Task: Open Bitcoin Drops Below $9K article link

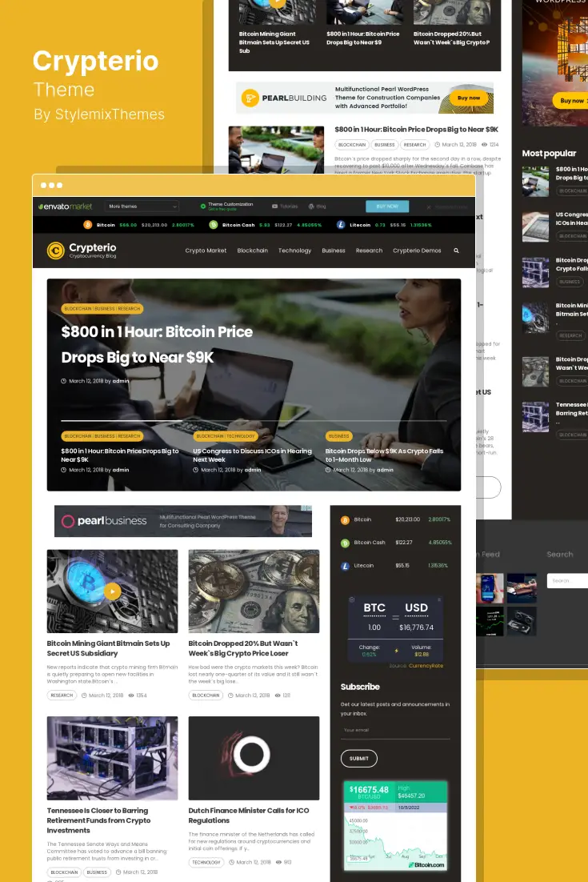Action: pos(384,455)
